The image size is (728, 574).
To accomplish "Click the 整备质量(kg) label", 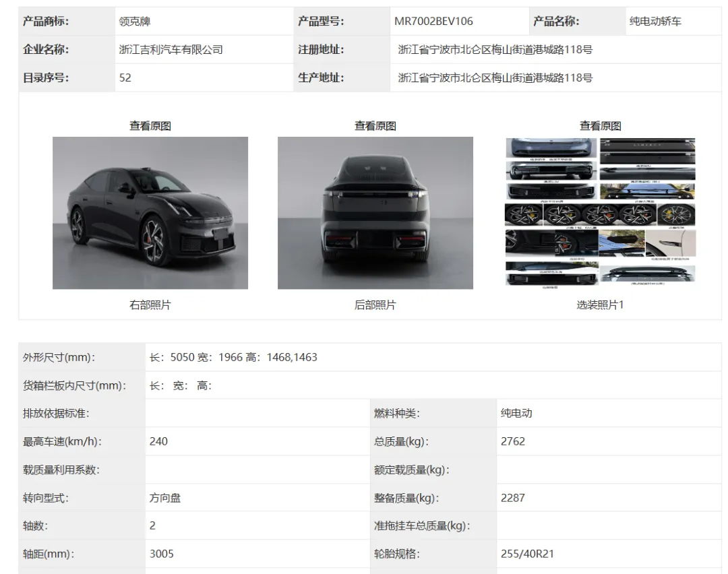I will pos(406,499).
